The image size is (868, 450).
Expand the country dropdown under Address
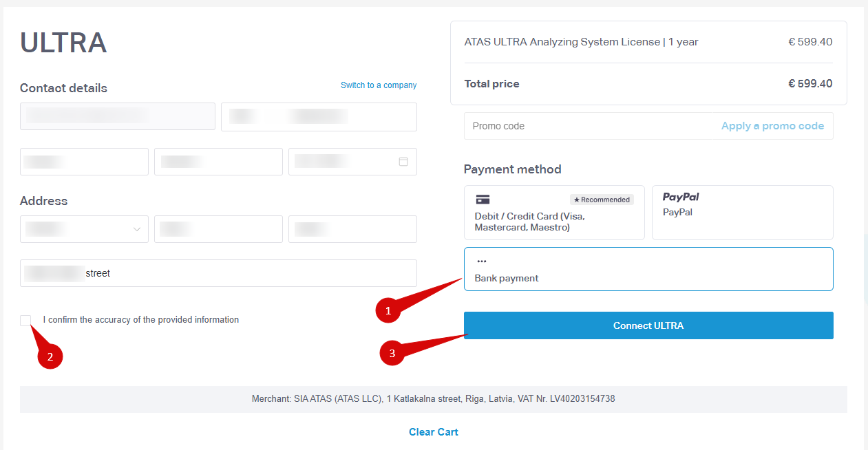click(84, 229)
